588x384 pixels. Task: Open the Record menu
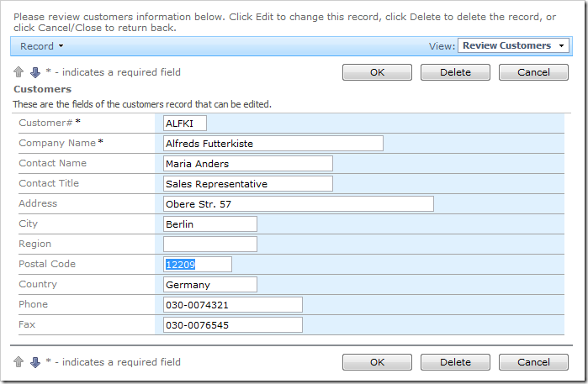pyautogui.click(x=41, y=46)
